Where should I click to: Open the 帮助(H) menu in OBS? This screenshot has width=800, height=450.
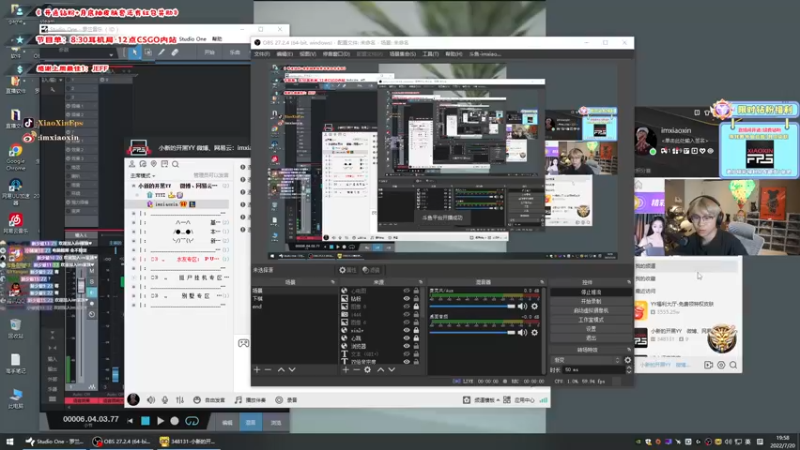click(x=454, y=54)
